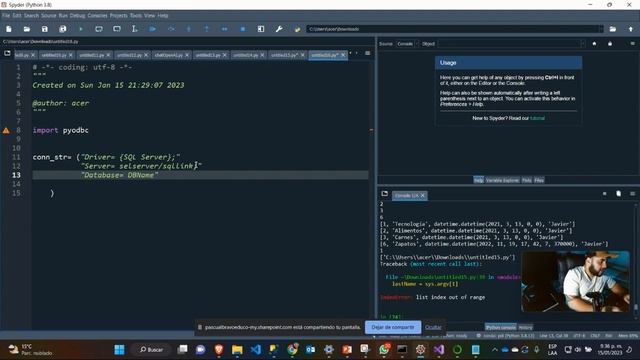This screenshot has width=640, height=360.
Task: Open the Search menu
Action: pos(31,16)
